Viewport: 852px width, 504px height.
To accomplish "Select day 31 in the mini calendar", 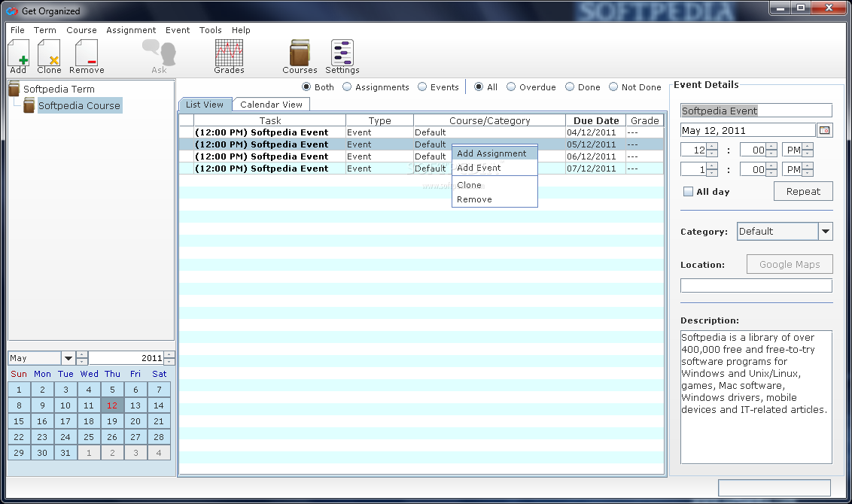I will pyautogui.click(x=65, y=453).
